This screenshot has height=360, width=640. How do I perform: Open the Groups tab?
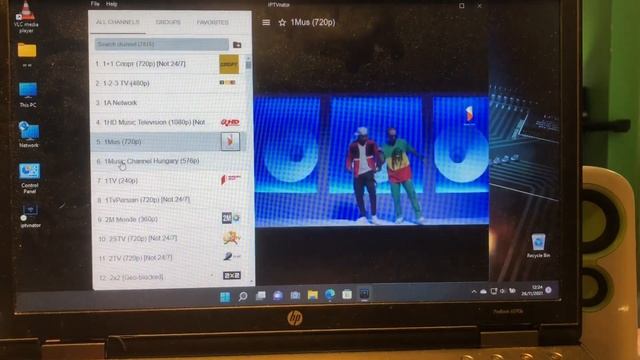coord(168,22)
